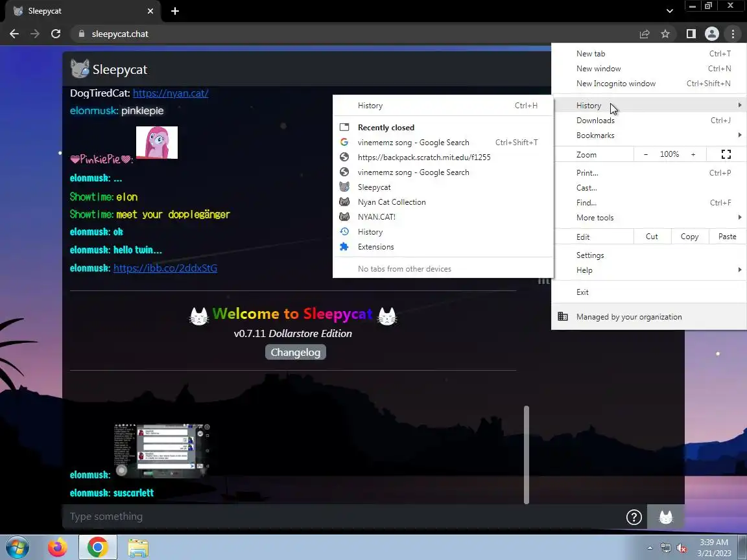
Task: Click the History submenu entry in main menu
Action: tap(649, 105)
